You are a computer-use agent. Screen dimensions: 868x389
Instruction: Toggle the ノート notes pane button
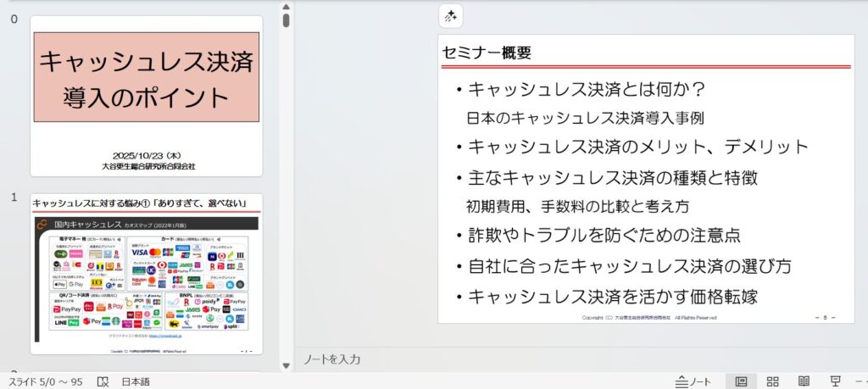[693, 381]
